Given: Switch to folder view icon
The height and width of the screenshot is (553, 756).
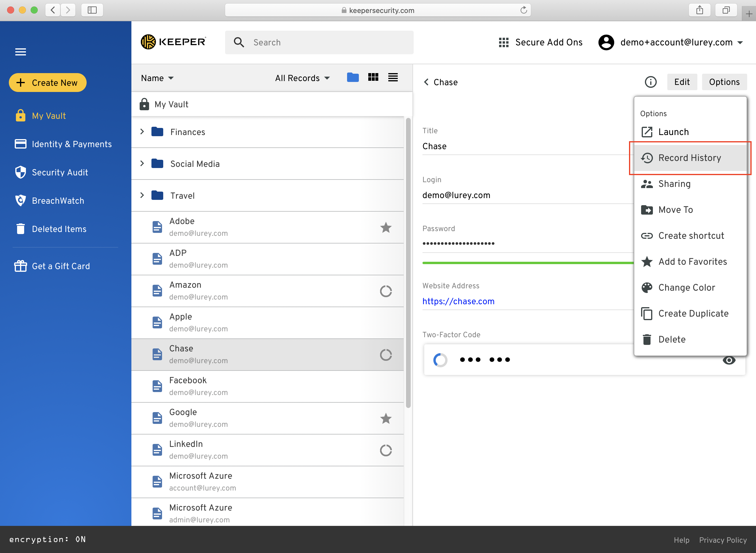Looking at the screenshot, I should click(353, 78).
